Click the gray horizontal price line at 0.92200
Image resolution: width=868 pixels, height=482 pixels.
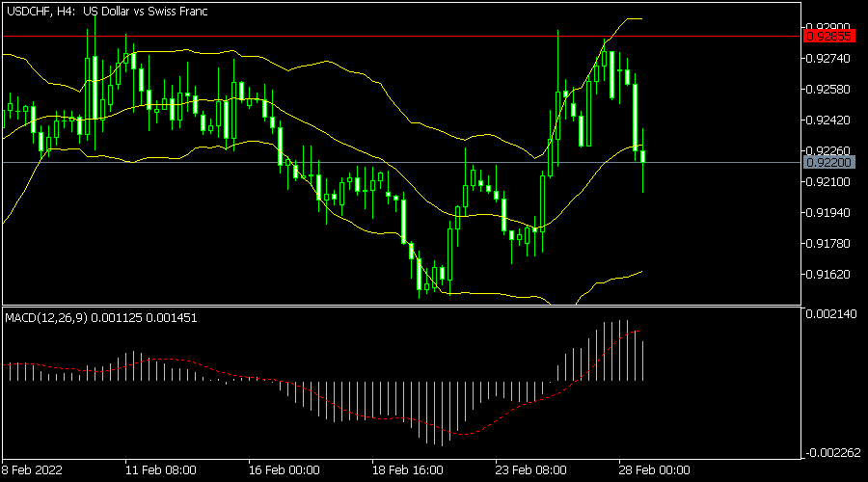coord(401,162)
